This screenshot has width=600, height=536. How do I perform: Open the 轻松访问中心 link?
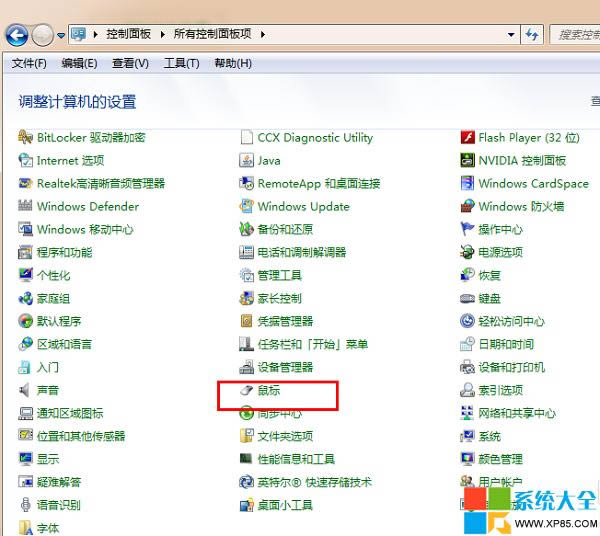(512, 321)
